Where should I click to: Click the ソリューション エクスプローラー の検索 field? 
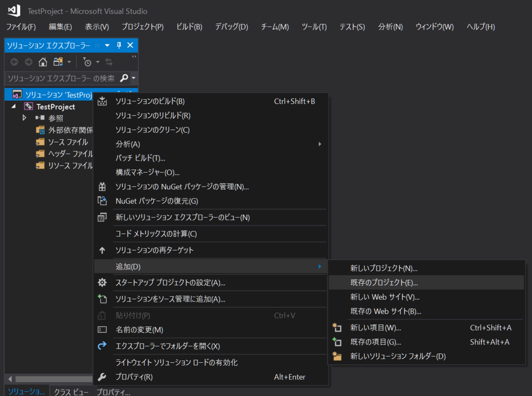click(x=62, y=78)
